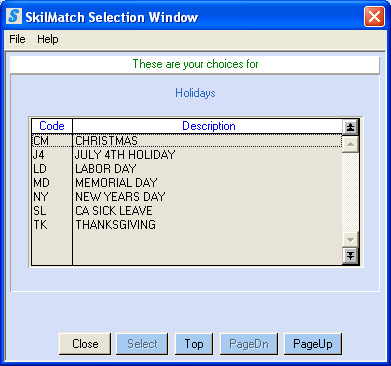Click the SL code cell
The image size is (391, 366).
pos(52,211)
